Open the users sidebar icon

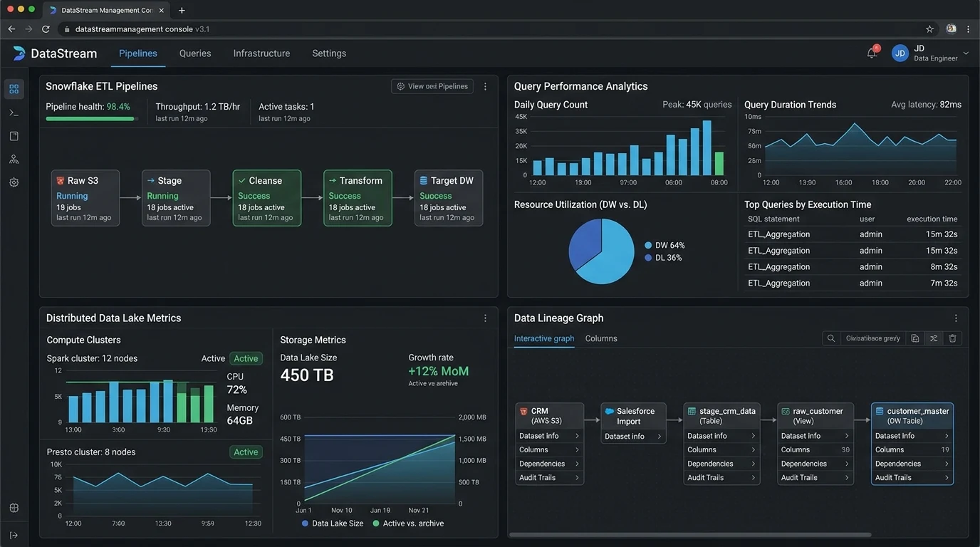click(14, 159)
